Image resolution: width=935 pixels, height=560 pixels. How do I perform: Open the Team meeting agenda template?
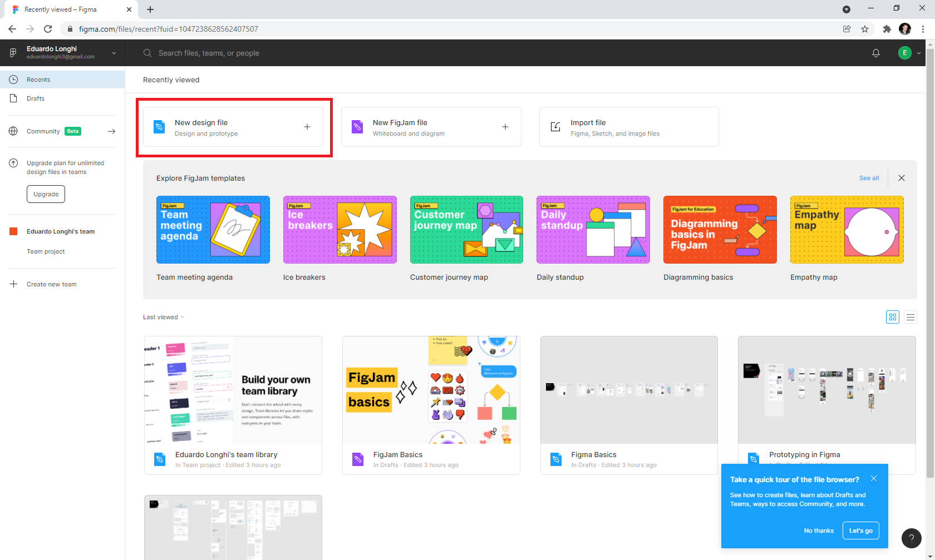pos(213,230)
